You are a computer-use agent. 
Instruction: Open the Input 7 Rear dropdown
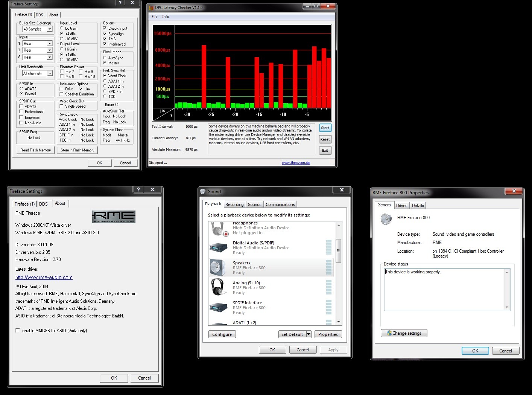[x=49, y=50]
